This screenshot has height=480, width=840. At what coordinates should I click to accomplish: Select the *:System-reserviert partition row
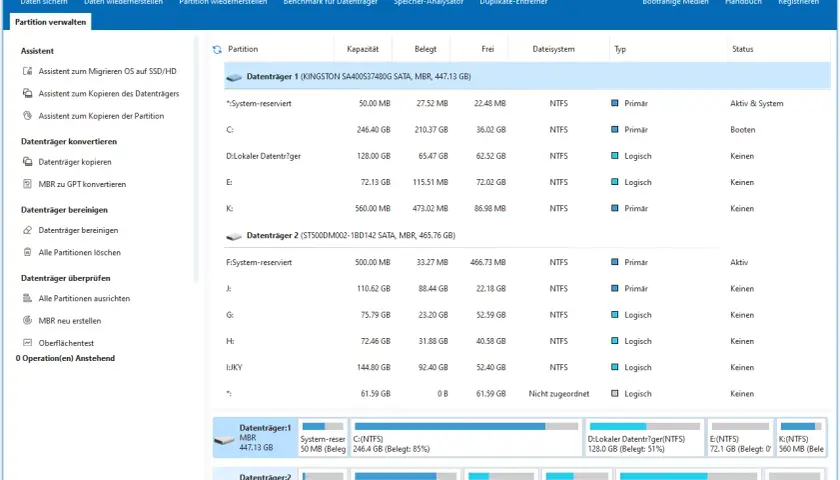[x=527, y=103]
